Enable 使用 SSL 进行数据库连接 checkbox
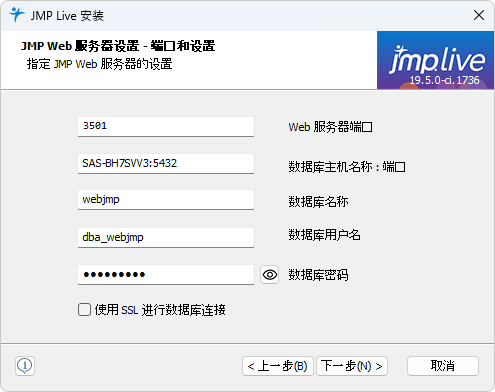 click(x=84, y=310)
